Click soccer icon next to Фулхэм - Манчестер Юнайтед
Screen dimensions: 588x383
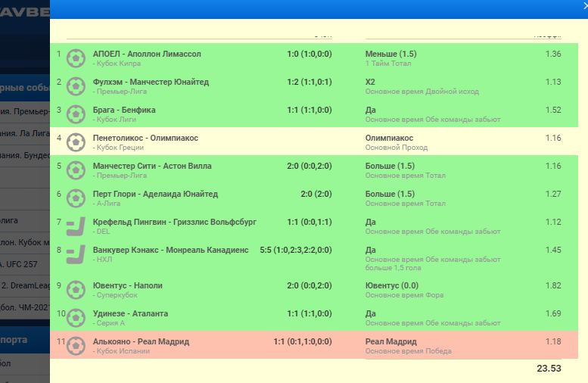(75, 86)
